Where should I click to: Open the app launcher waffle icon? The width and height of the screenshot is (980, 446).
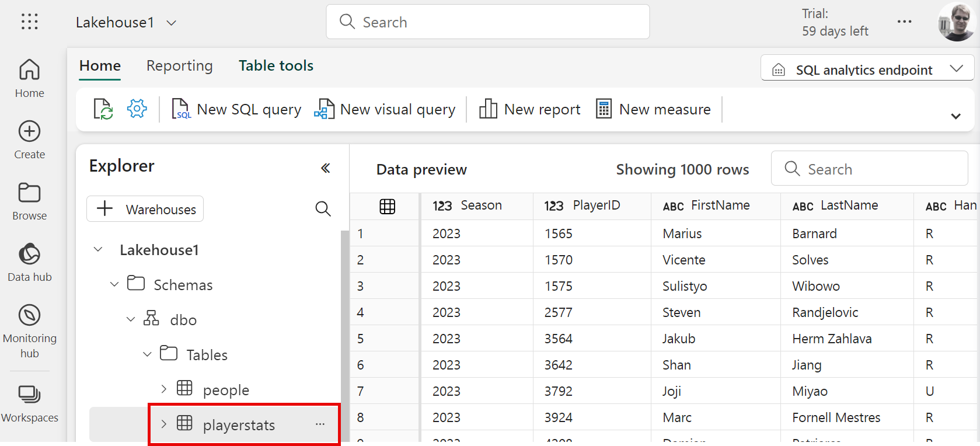pyautogui.click(x=29, y=22)
